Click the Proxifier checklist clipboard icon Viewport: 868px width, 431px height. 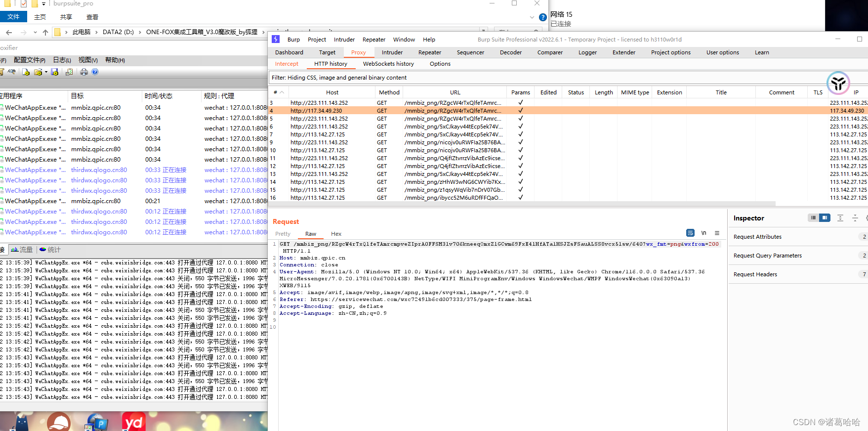click(x=69, y=72)
